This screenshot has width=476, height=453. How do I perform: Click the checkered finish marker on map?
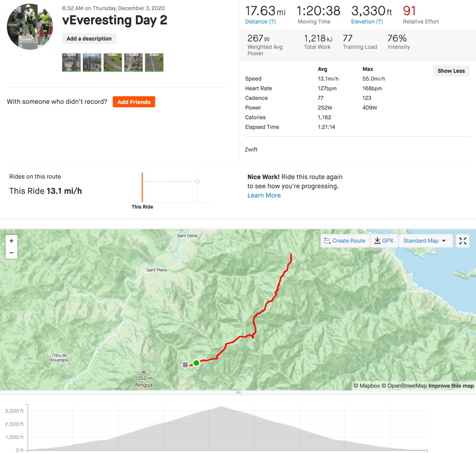click(186, 365)
